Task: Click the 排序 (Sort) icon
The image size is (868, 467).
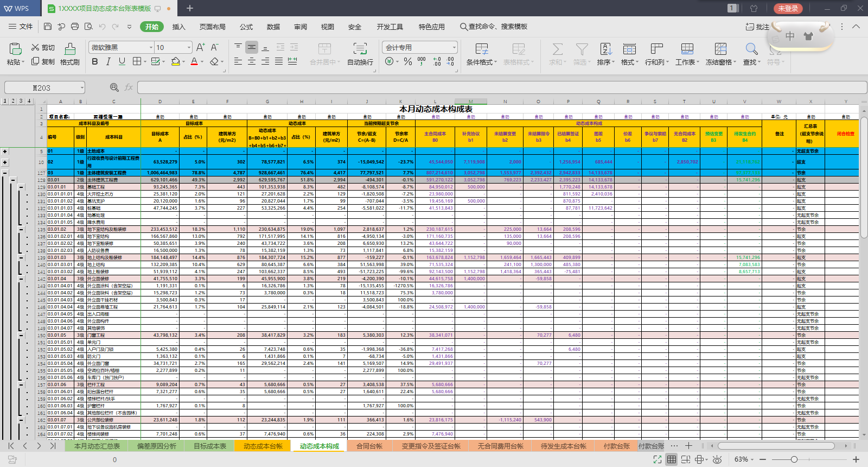Action: (x=606, y=49)
